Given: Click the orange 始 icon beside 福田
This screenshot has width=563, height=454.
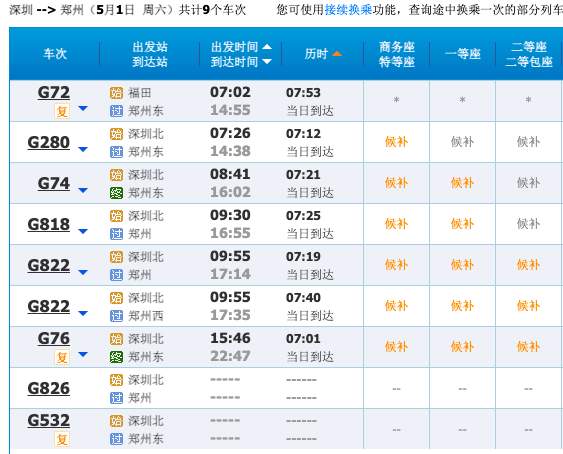Looking at the screenshot, I should click(x=116, y=93).
